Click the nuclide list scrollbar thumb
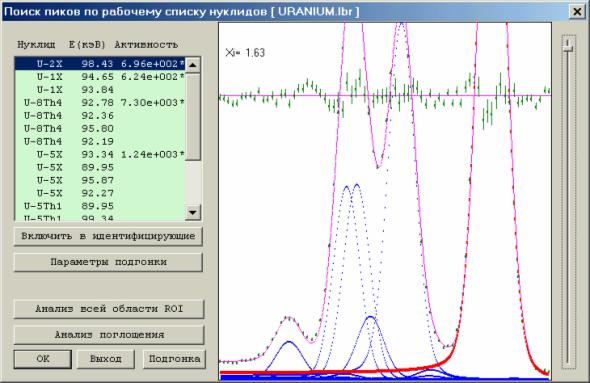Viewport: 590px width, 383px height. pyautogui.click(x=193, y=117)
